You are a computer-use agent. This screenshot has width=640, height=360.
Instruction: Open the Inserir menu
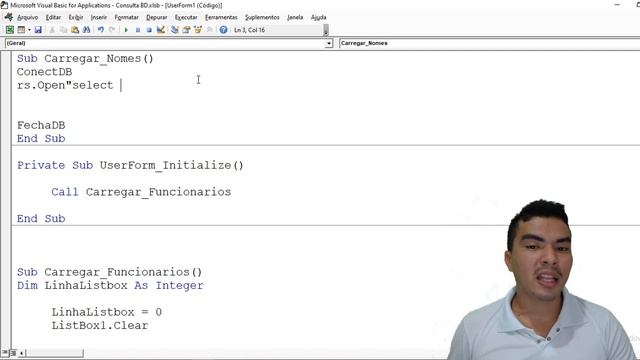click(98, 17)
